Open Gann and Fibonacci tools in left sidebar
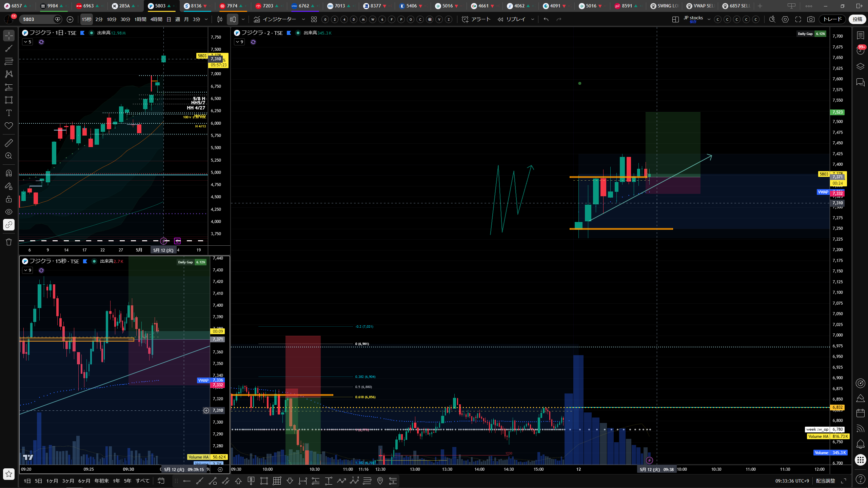 (9, 61)
